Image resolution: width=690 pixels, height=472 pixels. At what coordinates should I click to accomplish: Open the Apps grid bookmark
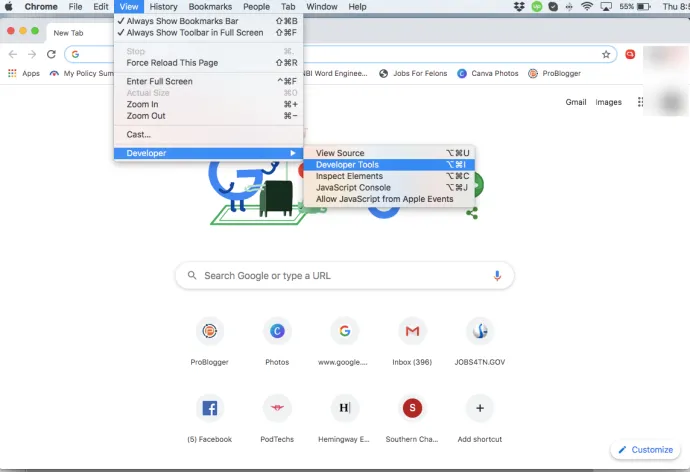(24, 73)
